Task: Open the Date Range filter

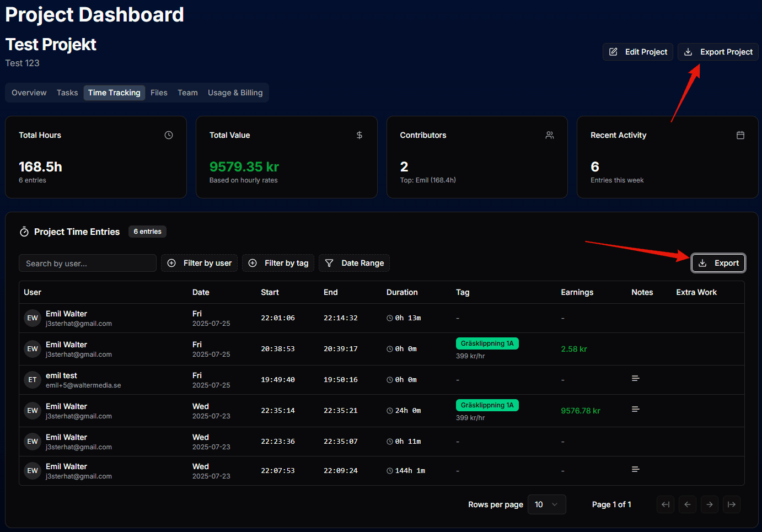Action: (354, 263)
